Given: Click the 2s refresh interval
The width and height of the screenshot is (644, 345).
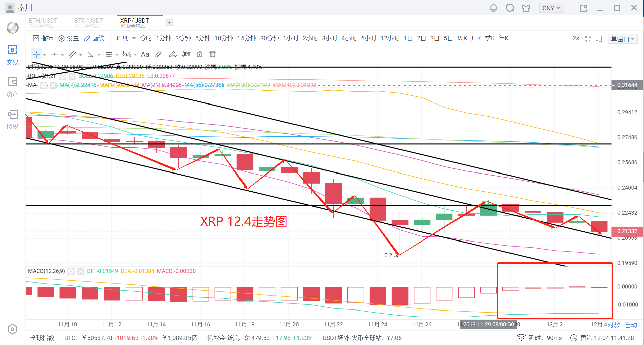Looking at the screenshot, I should (x=576, y=38).
